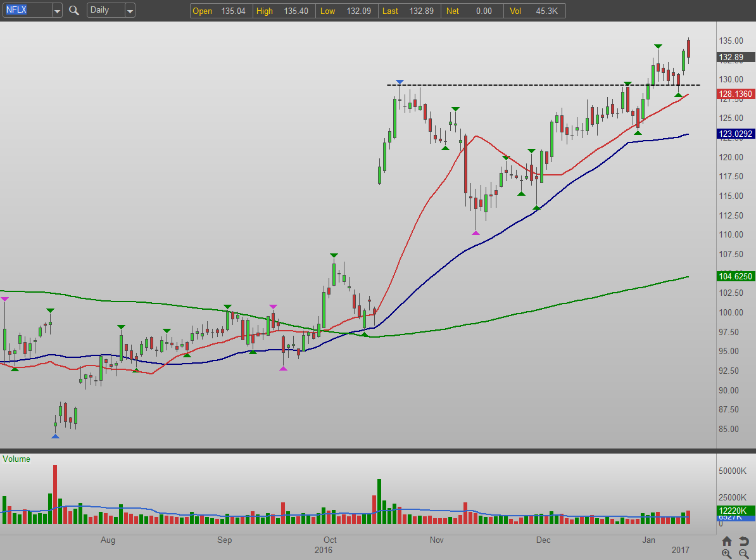Zoom in with the plus magnifier icon
Viewport: 756px width, 560px height.
tap(727, 554)
